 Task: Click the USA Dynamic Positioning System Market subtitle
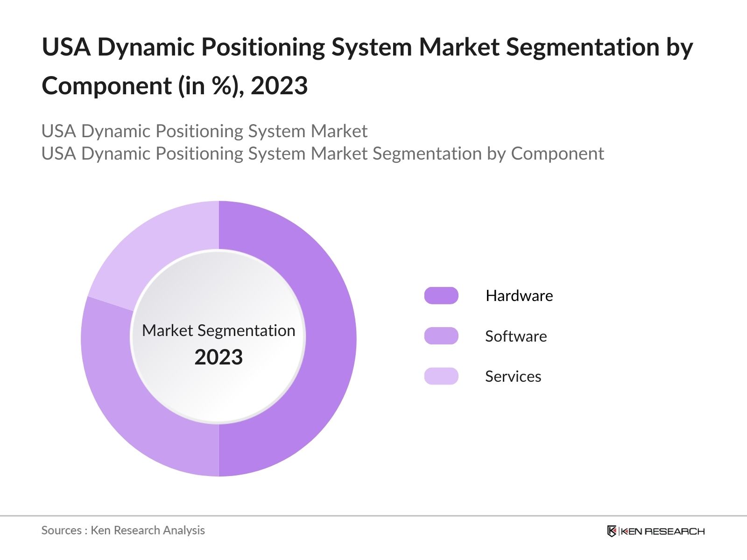pyautogui.click(x=204, y=131)
